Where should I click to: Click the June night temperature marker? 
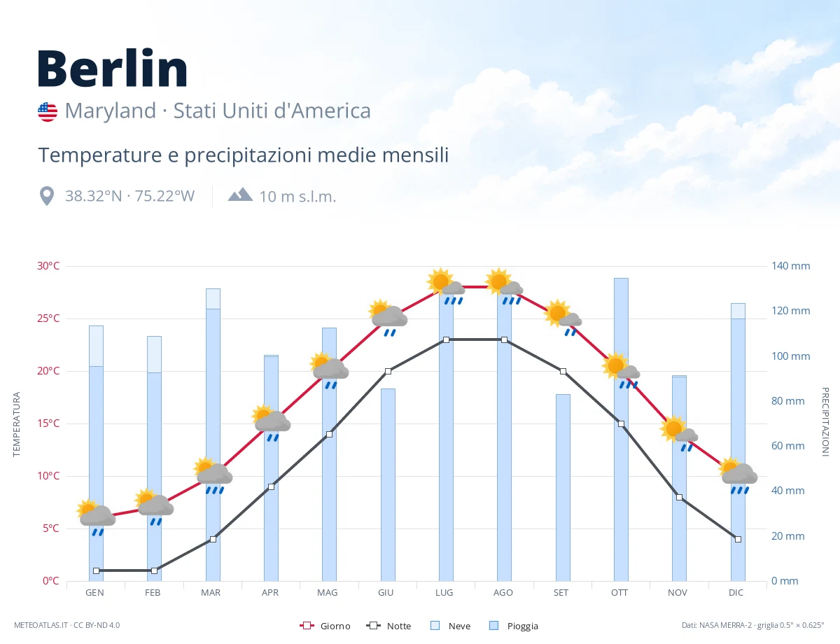coord(388,371)
